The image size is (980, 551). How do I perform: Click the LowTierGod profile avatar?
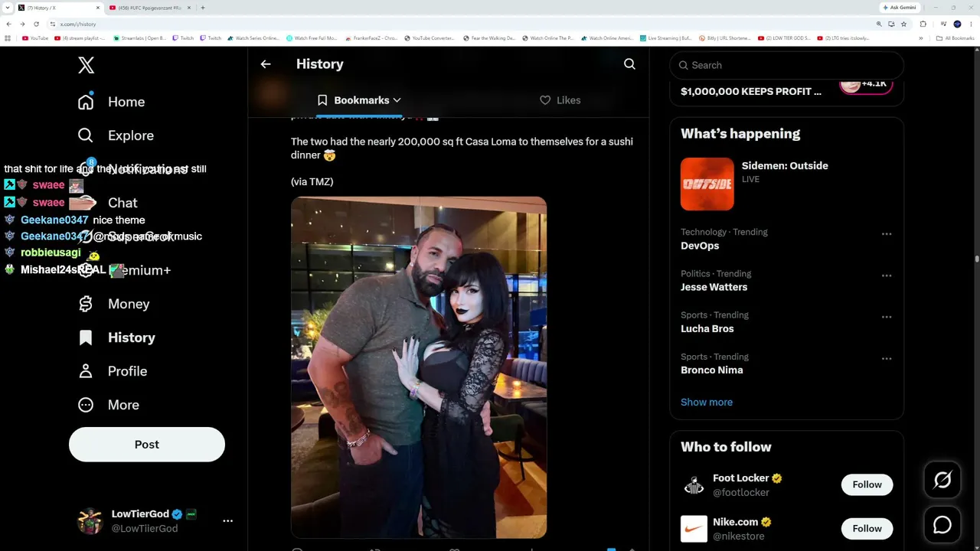coord(90,521)
